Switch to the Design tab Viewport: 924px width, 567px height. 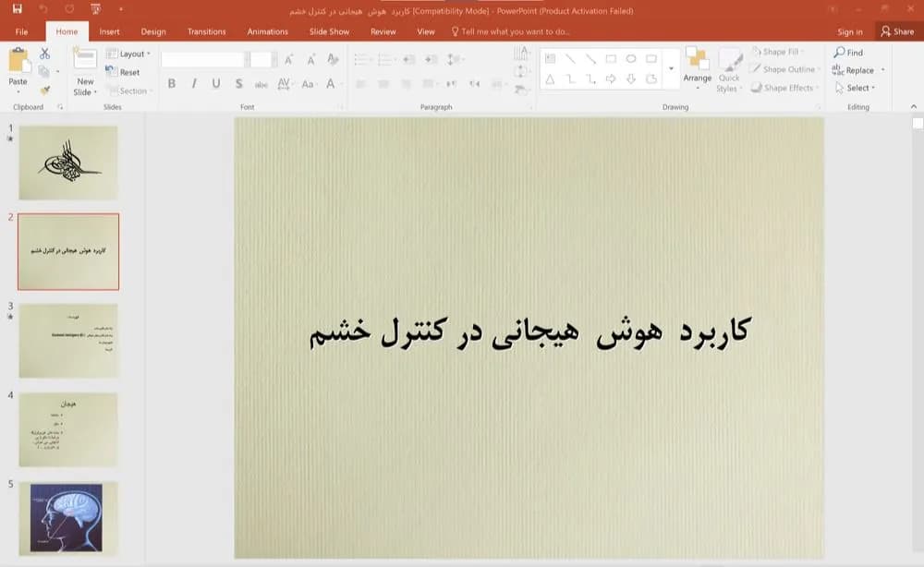[153, 31]
